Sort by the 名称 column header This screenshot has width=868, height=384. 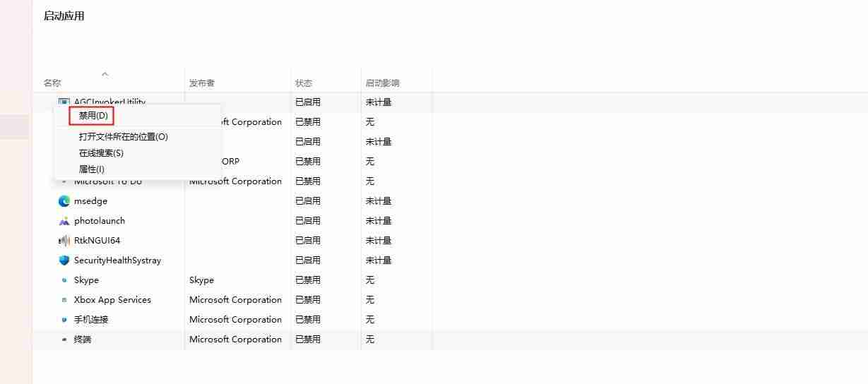coord(52,83)
